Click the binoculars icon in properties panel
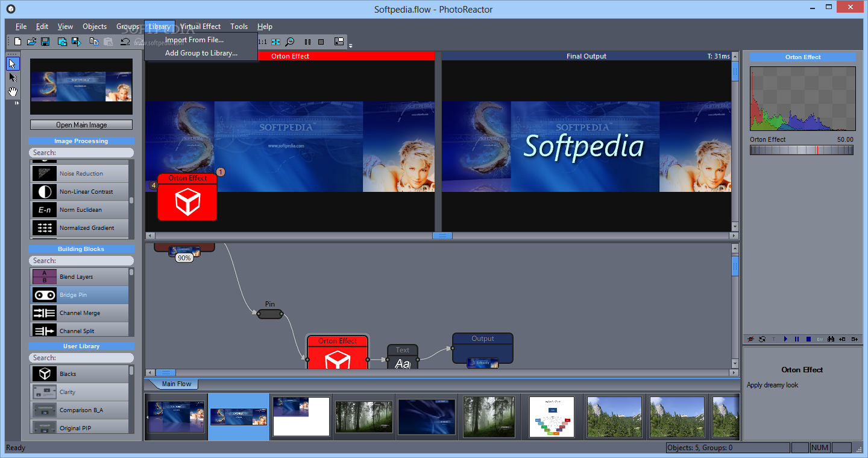 (831, 339)
